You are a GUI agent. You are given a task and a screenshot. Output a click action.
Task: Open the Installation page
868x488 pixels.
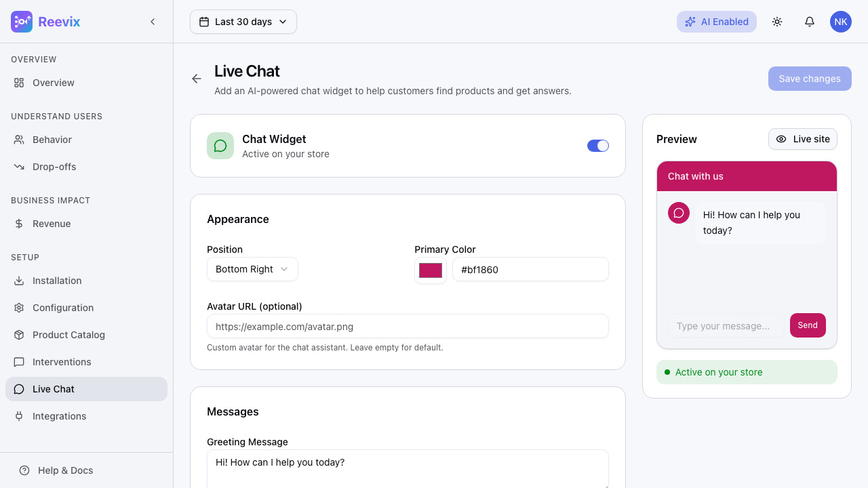pos(86,281)
